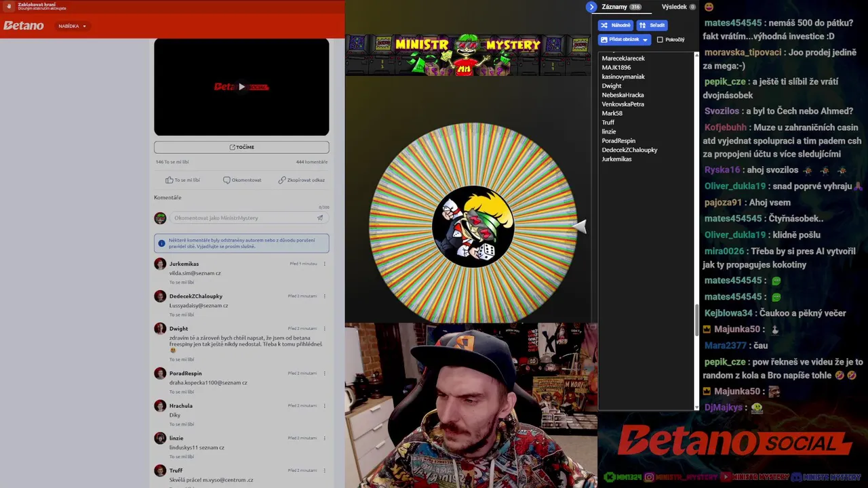Click the 444 komentáře count
868x488 pixels.
[312, 162]
